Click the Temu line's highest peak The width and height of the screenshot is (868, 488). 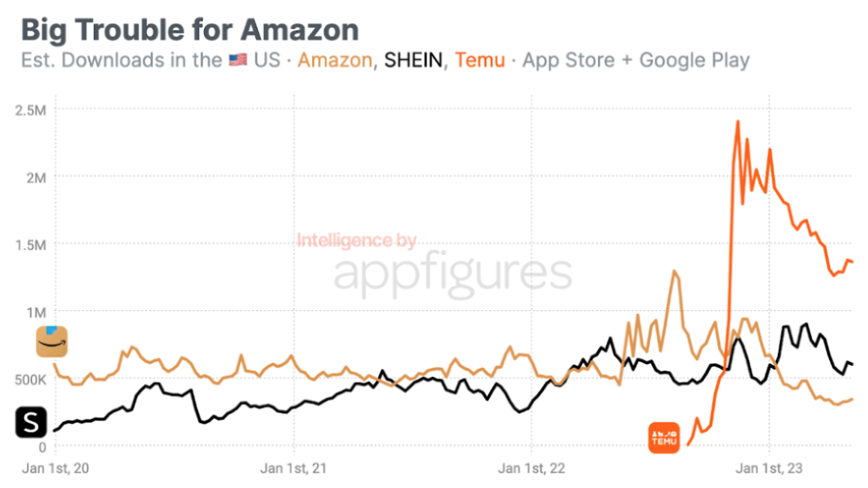pyautogui.click(x=738, y=121)
